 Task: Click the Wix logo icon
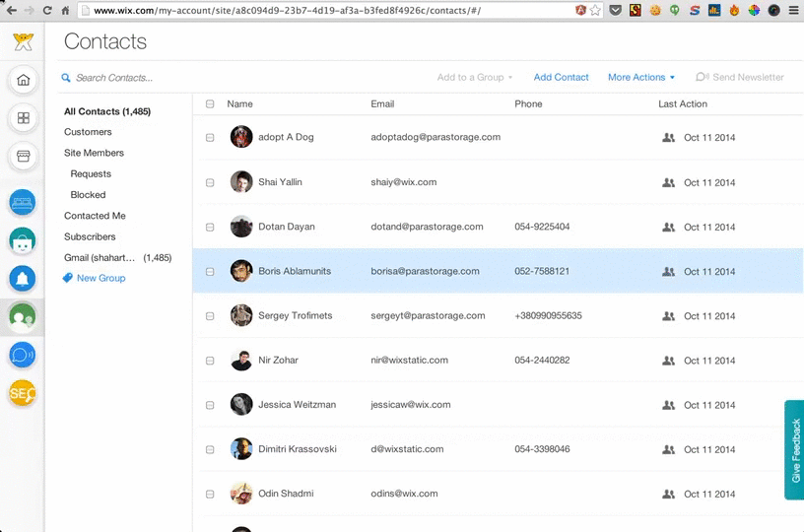tap(23, 41)
